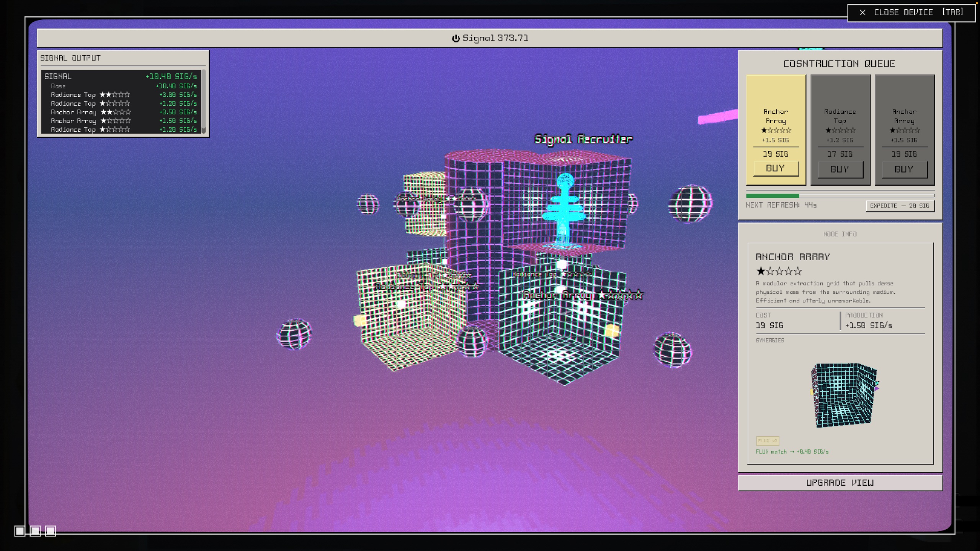Click the "NODE INFO" heading
Screen dimensions: 980x551
[840, 234]
